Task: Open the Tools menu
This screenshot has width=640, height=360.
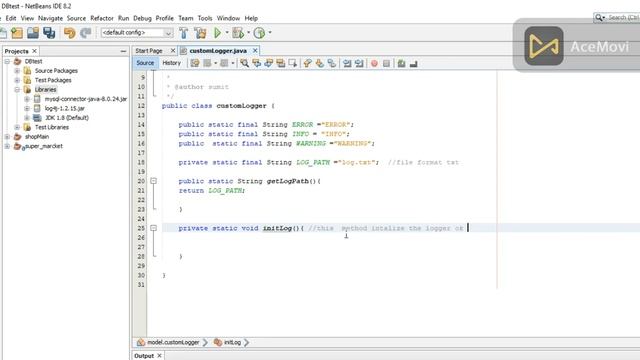Action: pyautogui.click(x=205, y=18)
